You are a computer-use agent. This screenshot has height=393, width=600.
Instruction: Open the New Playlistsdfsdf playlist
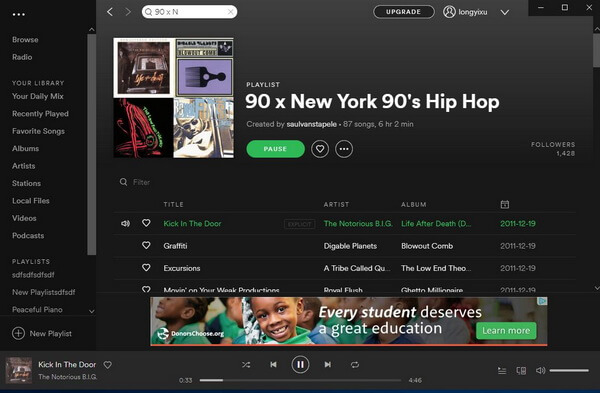coord(44,292)
